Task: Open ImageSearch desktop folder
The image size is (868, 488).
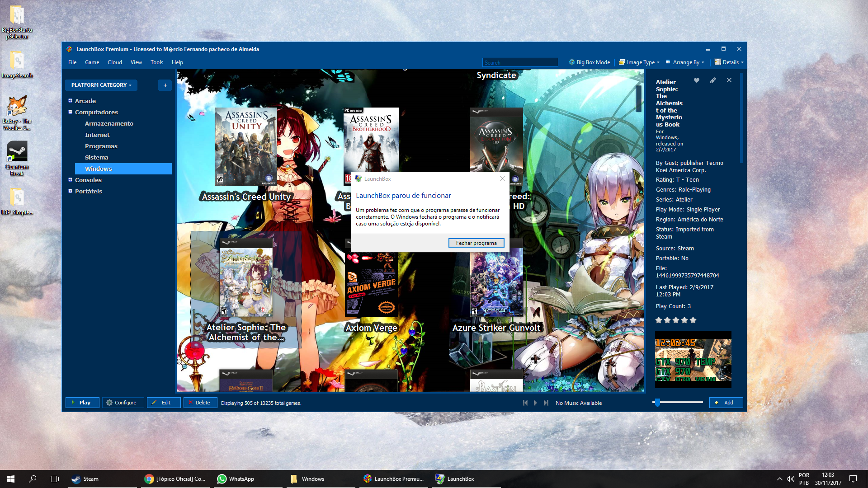Action: tap(17, 64)
